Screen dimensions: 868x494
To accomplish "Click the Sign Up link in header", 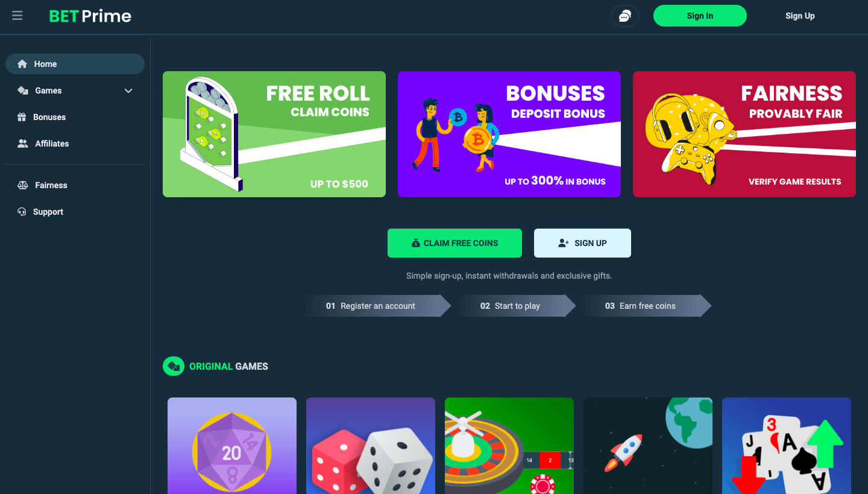I will pos(800,16).
